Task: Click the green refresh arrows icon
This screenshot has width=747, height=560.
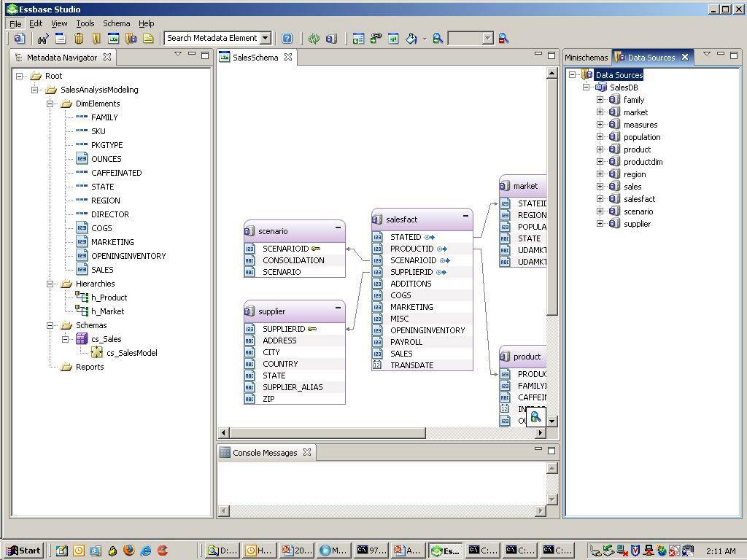Action: tap(314, 39)
